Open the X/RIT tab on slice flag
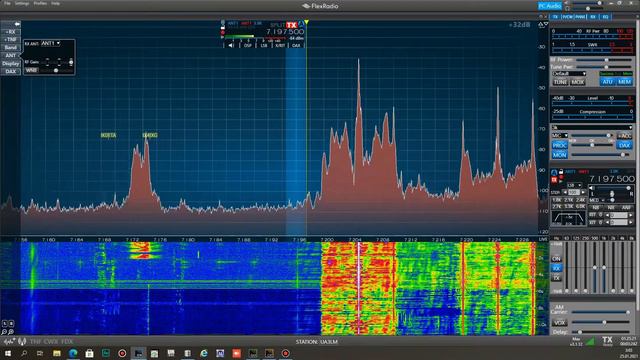Image resolution: width=640 pixels, height=360 pixels. [x=280, y=45]
